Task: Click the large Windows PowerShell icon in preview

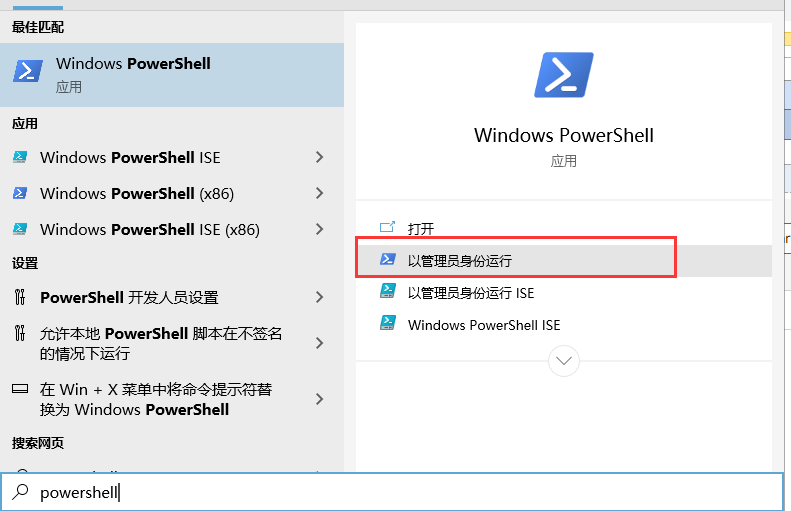Action: 564,76
